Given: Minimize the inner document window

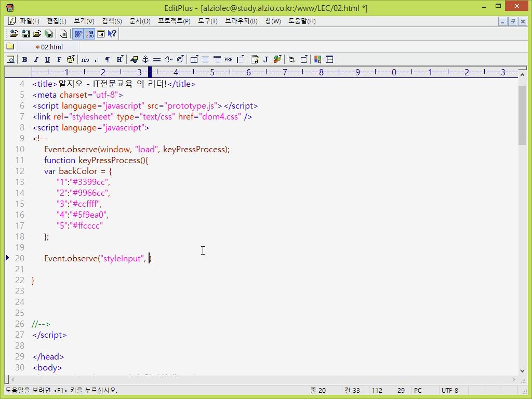Looking at the screenshot, I should [x=502, y=21].
